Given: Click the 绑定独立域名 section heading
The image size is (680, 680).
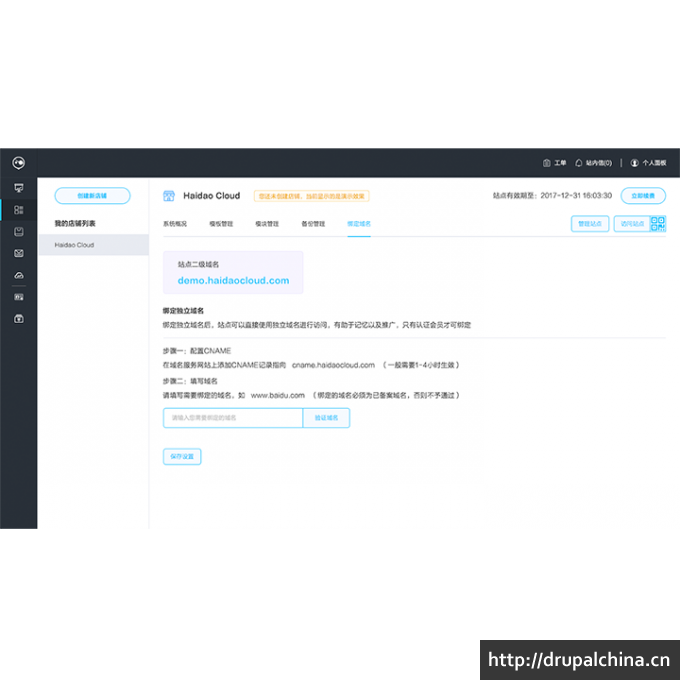Looking at the screenshot, I should coord(183,311).
